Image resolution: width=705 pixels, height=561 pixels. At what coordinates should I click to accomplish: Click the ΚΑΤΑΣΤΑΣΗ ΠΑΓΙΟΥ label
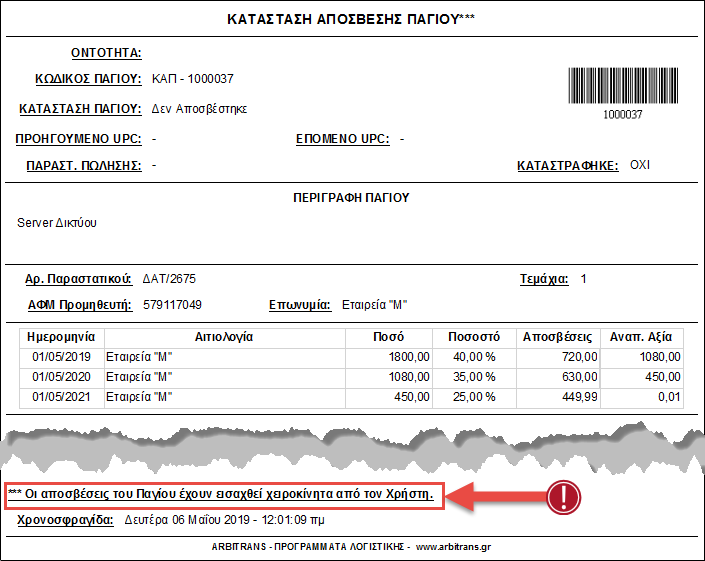point(80,109)
